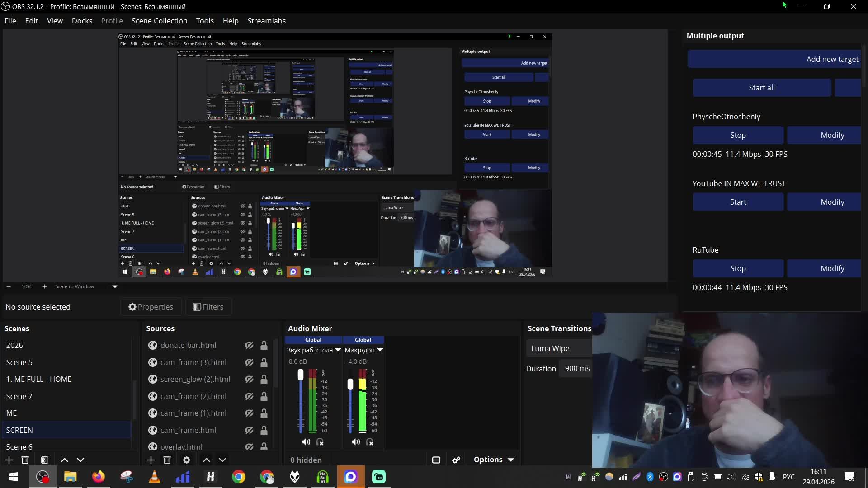This screenshot has height=488, width=868.
Task: Open the Streamlabs menu
Action: click(266, 21)
